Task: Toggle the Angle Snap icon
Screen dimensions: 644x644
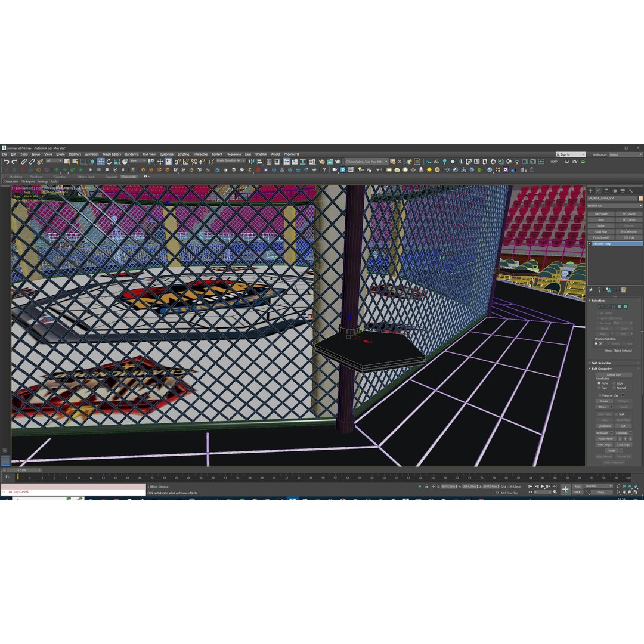Action: point(185,162)
